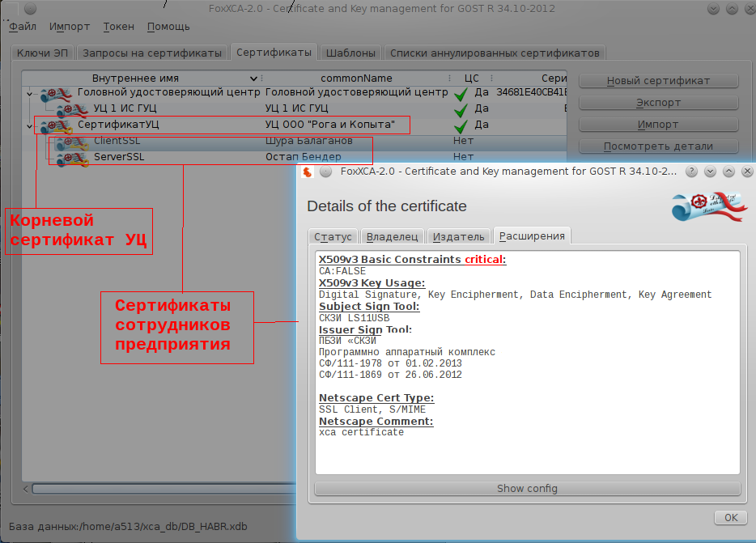756x543 pixels.
Task: Click the round pin button of main window title bar
Action: pyautogui.click(x=30, y=9)
